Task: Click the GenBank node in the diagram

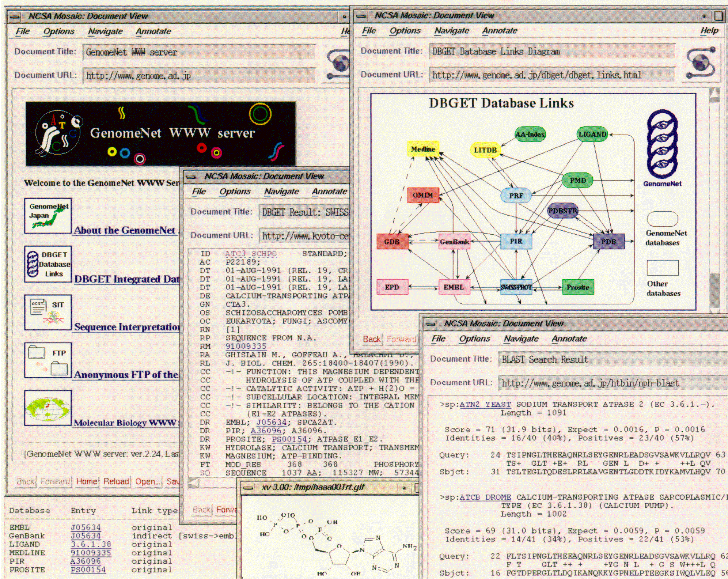Action: click(x=454, y=242)
